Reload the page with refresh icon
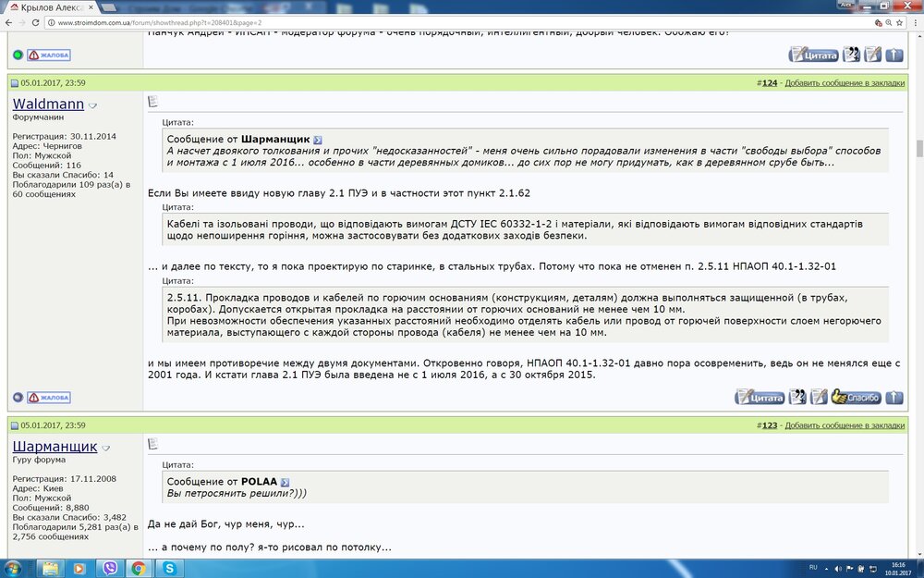Viewport: 924px width, 578px height. click(35, 22)
